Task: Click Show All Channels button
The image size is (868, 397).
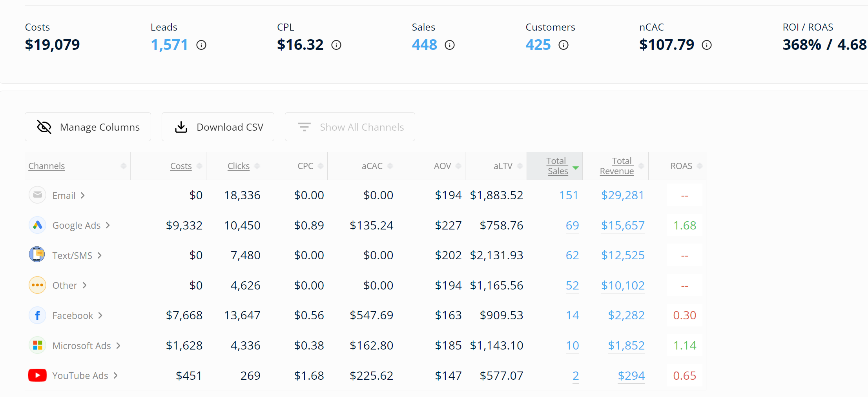Action: [350, 127]
